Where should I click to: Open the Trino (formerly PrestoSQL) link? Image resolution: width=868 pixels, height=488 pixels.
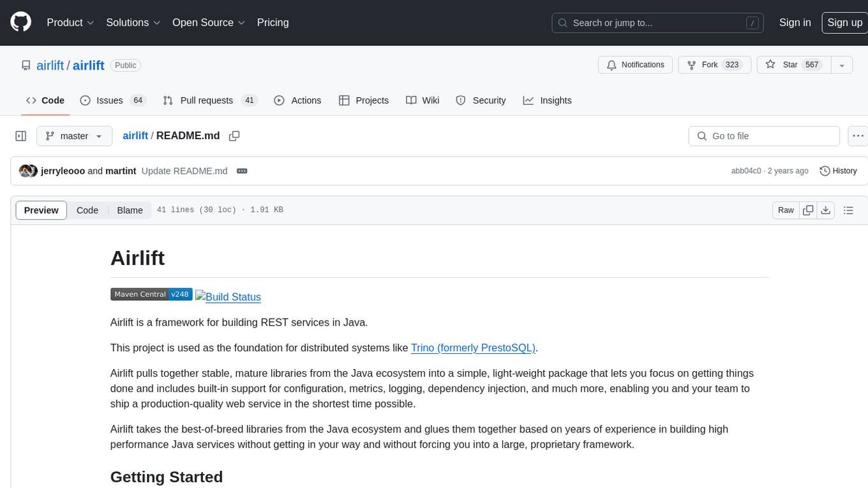[473, 348]
